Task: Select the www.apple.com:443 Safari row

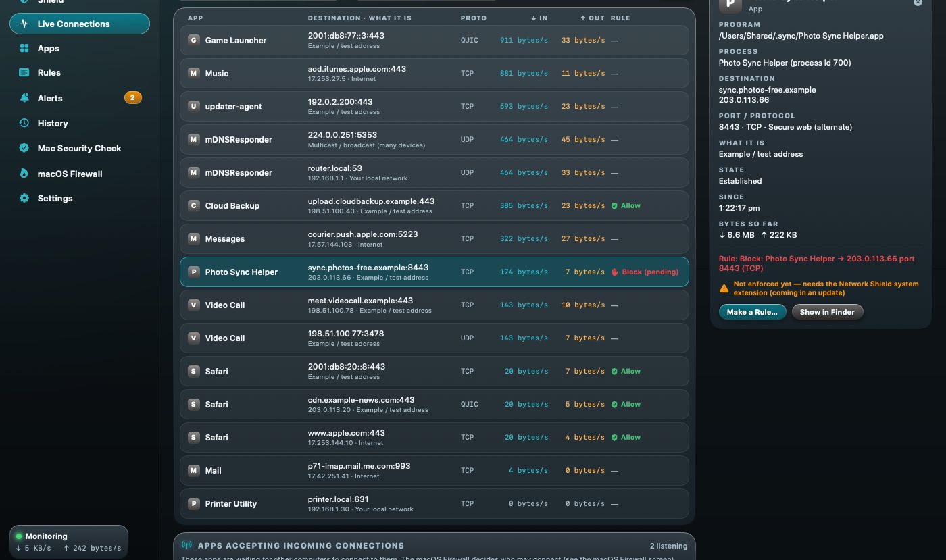Action: click(x=434, y=437)
